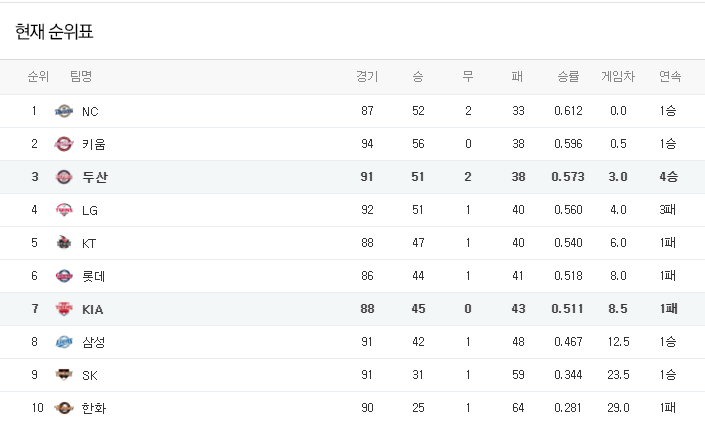Click the LG team logo icon
Viewport: 705px width, 430px height.
[64, 210]
